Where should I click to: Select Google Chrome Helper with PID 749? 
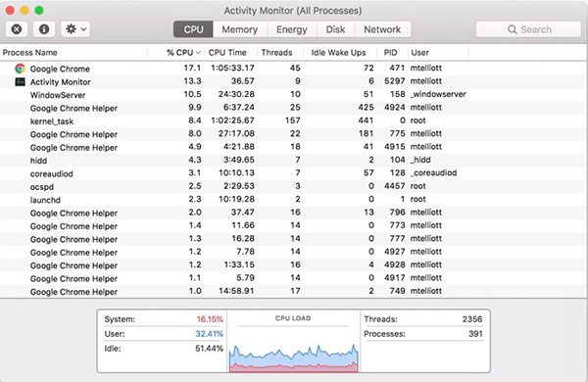293,291
